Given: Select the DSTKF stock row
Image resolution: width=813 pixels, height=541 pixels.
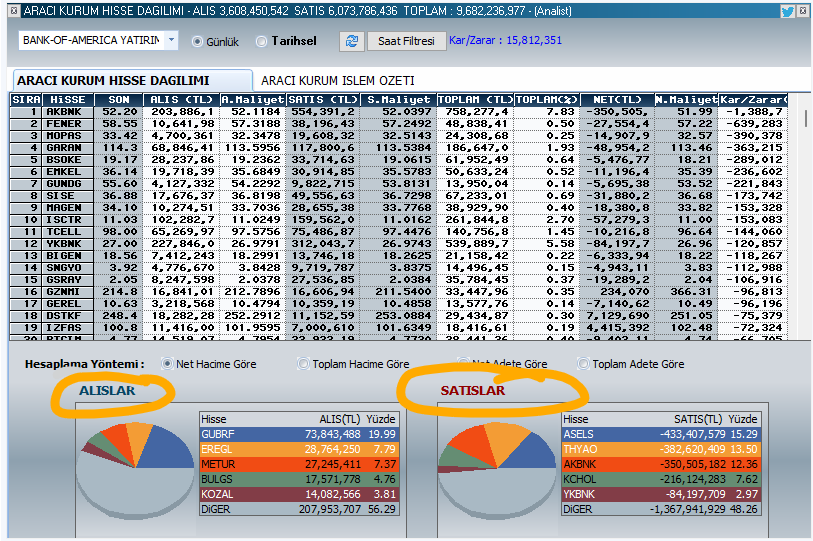Looking at the screenshot, I should point(399,315).
